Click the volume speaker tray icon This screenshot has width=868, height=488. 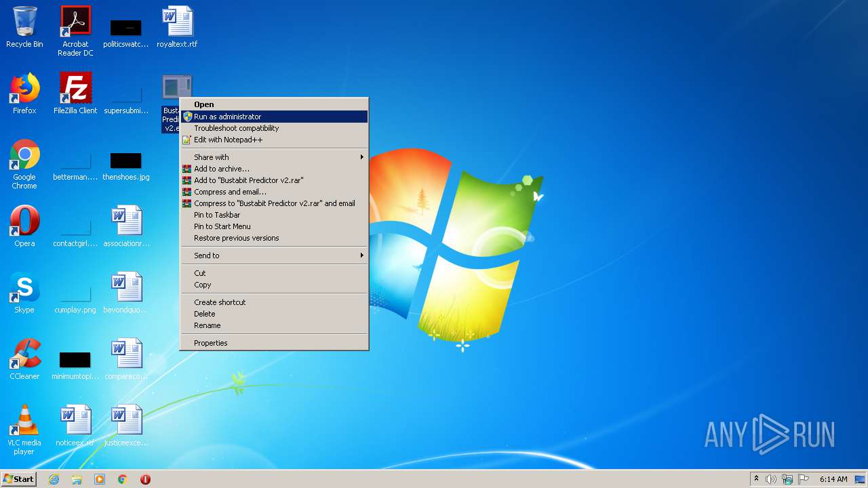[771, 479]
